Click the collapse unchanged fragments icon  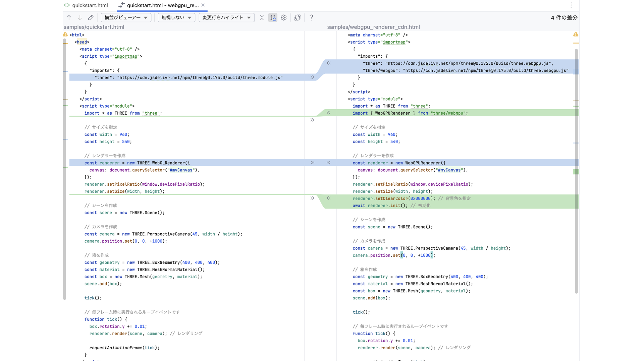262,18
